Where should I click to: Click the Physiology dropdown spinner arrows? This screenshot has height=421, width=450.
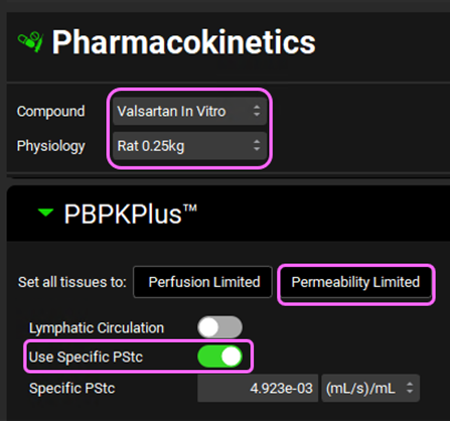tap(257, 146)
